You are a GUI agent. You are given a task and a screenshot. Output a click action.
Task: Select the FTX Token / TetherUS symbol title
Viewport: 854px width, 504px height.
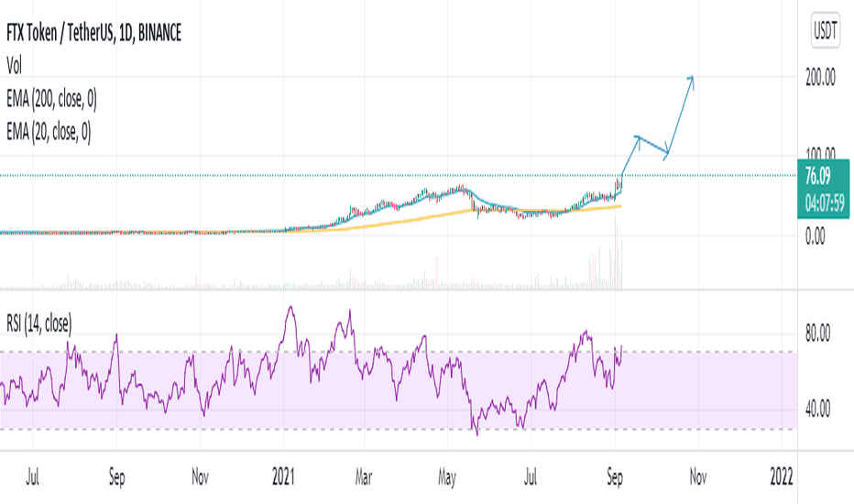pos(93,33)
